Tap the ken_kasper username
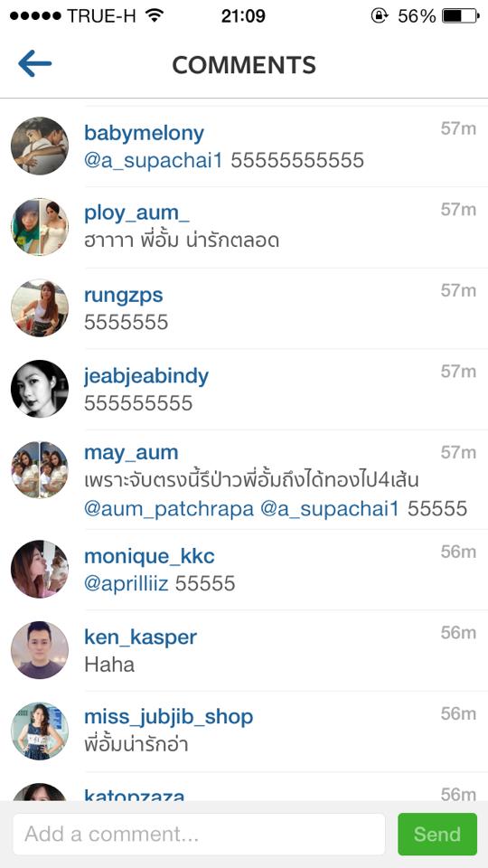The image size is (488, 868). [x=141, y=637]
